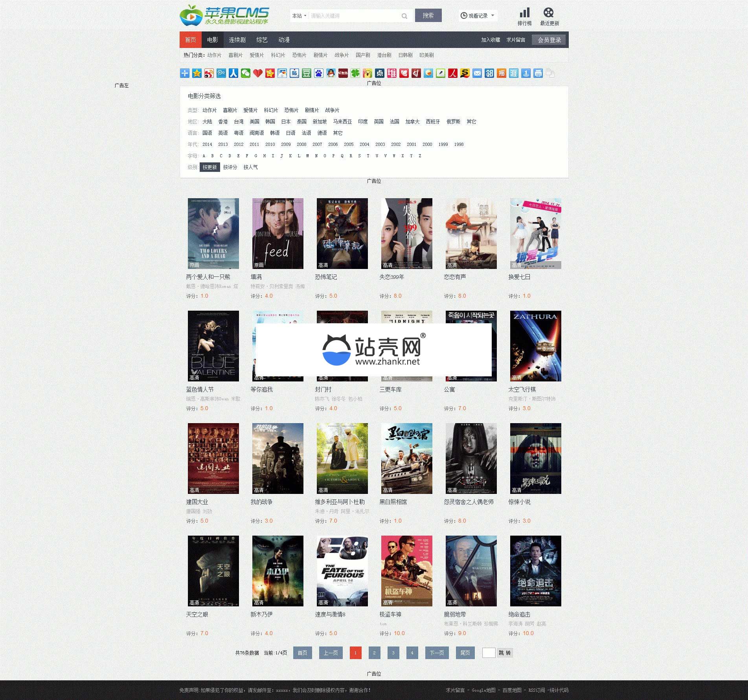The image size is (748, 700).
Task: Click the pink 堆 share icon
Action: (391, 73)
